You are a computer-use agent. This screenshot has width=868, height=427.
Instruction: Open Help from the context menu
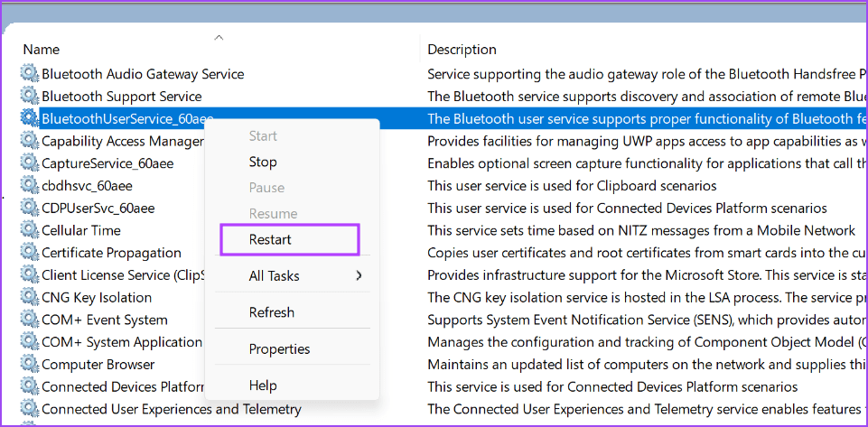(x=263, y=385)
